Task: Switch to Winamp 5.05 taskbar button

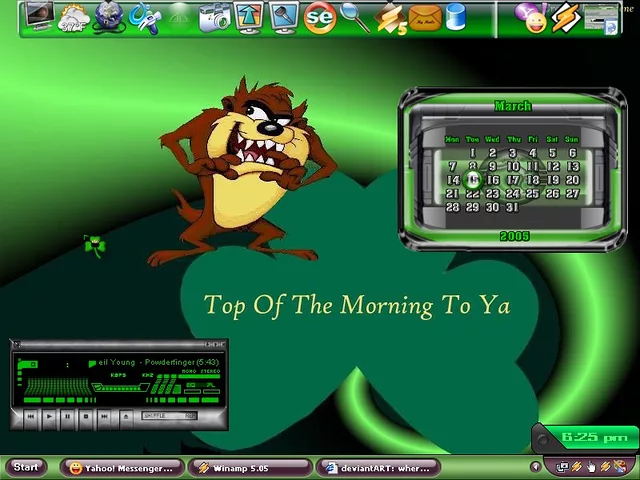Action: click(250, 468)
